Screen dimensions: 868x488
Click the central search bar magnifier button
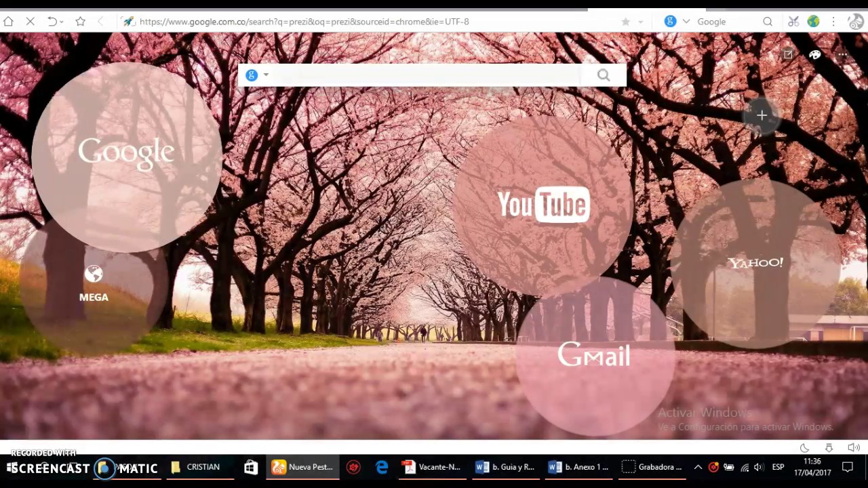[604, 75]
